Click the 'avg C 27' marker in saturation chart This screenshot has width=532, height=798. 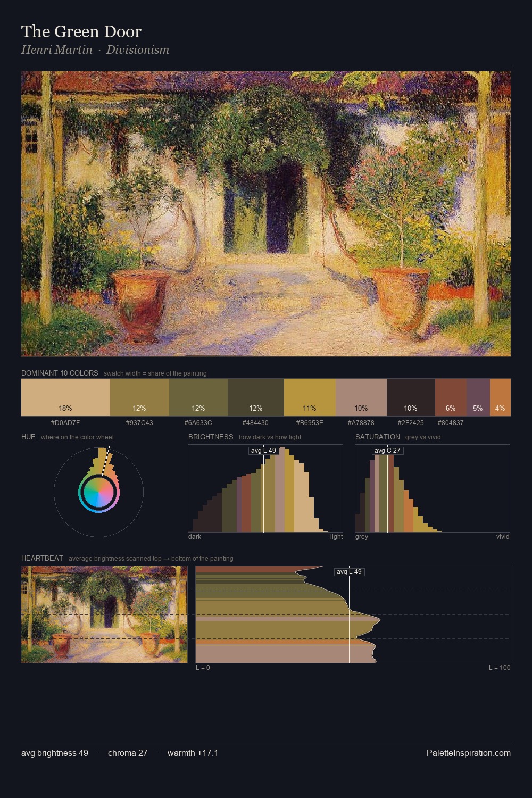tap(387, 451)
